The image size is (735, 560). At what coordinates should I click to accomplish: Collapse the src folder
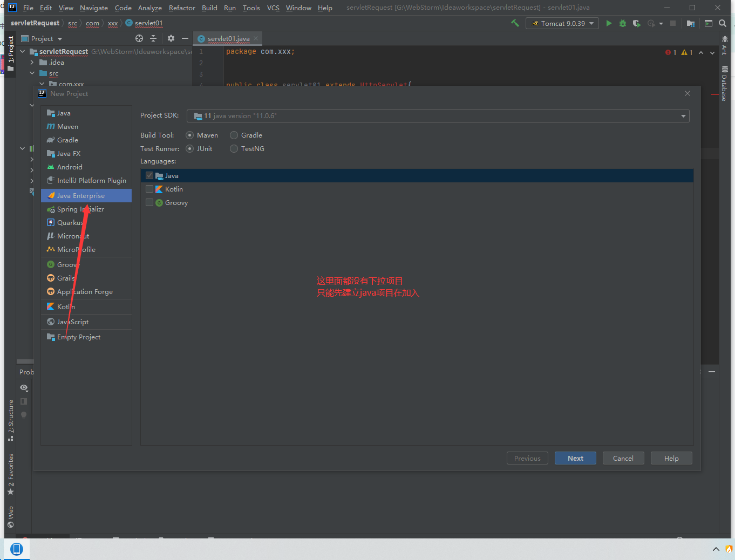click(x=32, y=73)
